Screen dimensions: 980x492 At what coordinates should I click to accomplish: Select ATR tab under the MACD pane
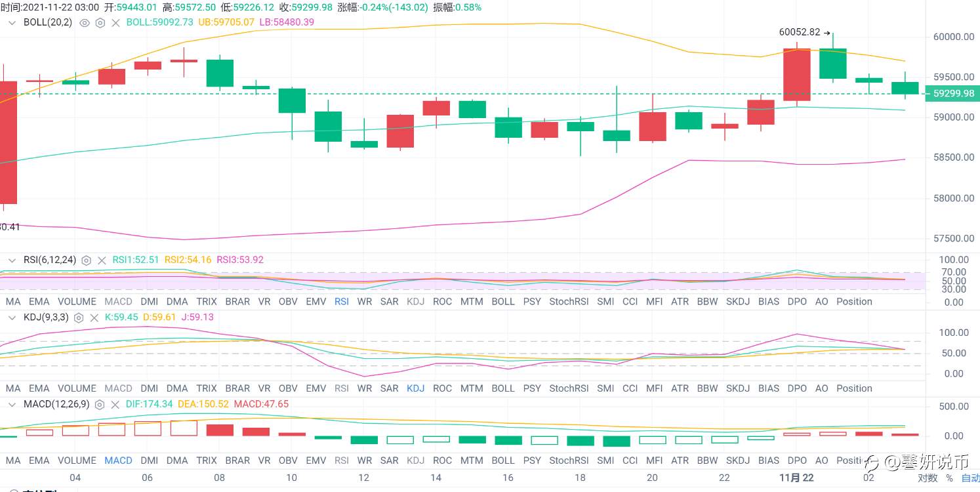(x=680, y=461)
